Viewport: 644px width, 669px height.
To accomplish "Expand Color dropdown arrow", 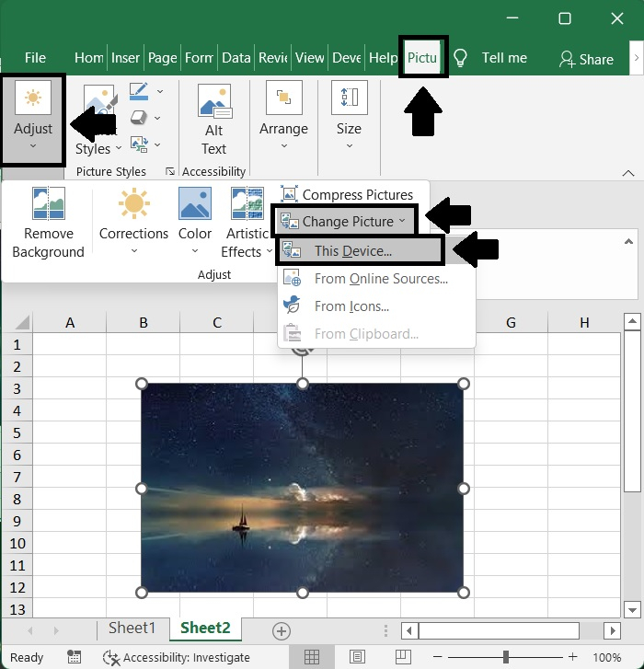I will [195, 251].
